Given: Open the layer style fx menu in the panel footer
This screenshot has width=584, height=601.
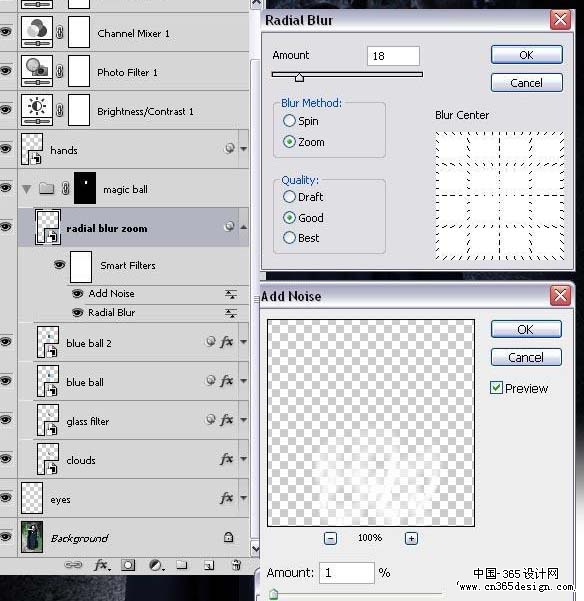Looking at the screenshot, I should click(x=102, y=565).
